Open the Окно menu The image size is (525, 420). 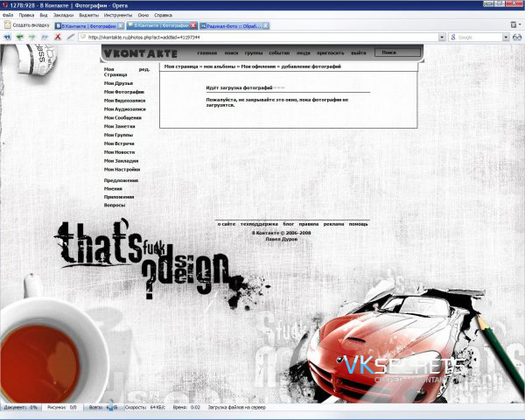(x=143, y=15)
